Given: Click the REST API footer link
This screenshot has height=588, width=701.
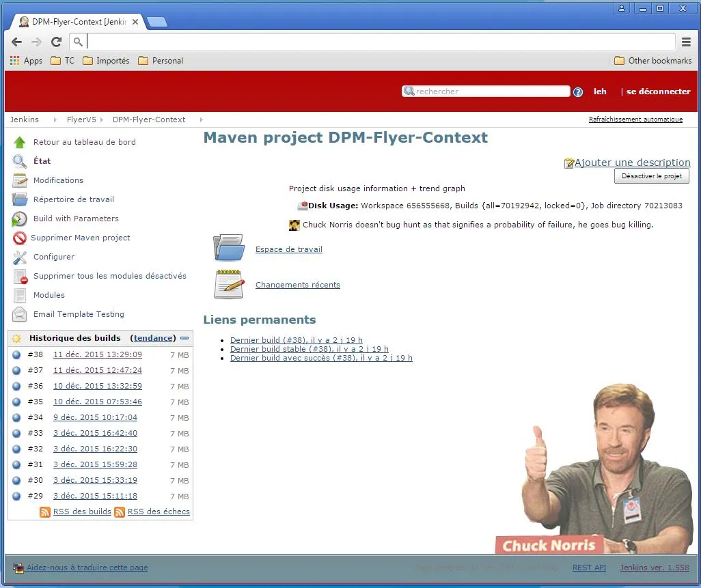Looking at the screenshot, I should tap(589, 568).
